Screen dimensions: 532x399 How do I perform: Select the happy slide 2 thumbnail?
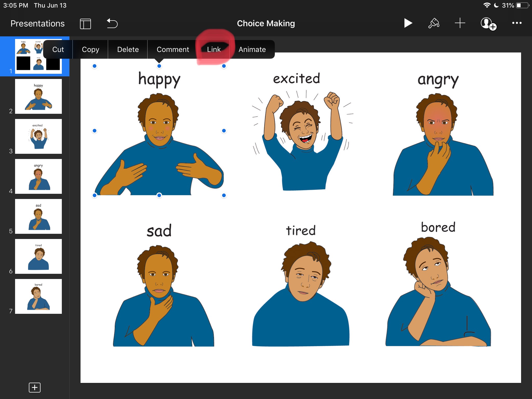(x=38, y=96)
